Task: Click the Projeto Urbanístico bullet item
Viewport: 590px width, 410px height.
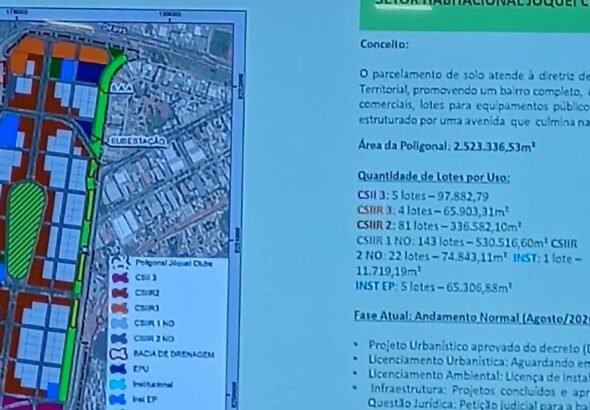Action: pos(479,346)
